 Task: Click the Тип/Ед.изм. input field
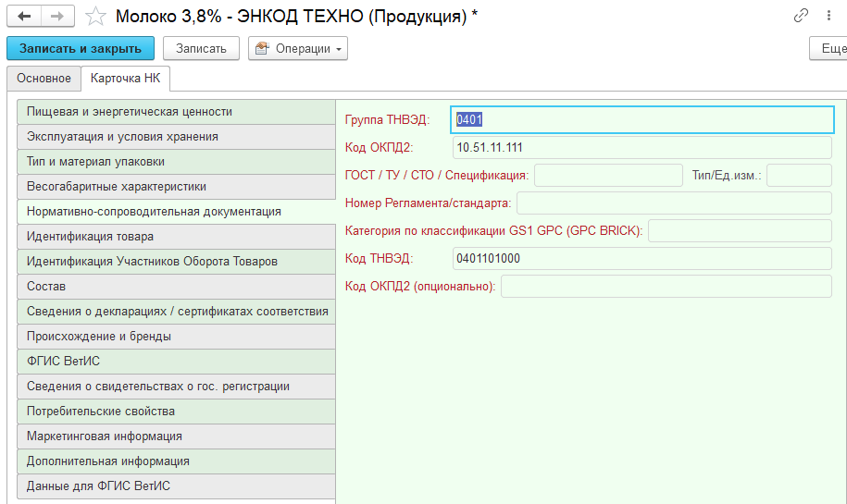coord(799,176)
